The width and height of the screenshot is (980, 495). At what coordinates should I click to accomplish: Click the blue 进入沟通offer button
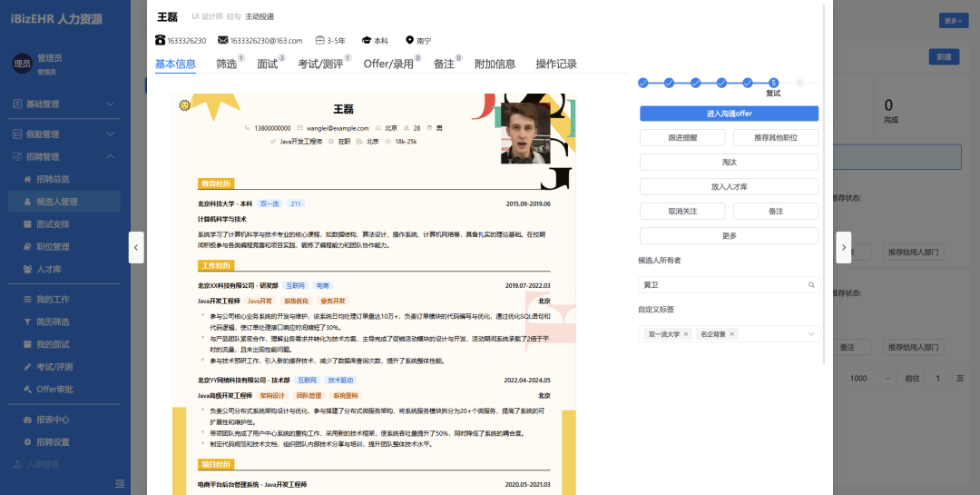(729, 114)
